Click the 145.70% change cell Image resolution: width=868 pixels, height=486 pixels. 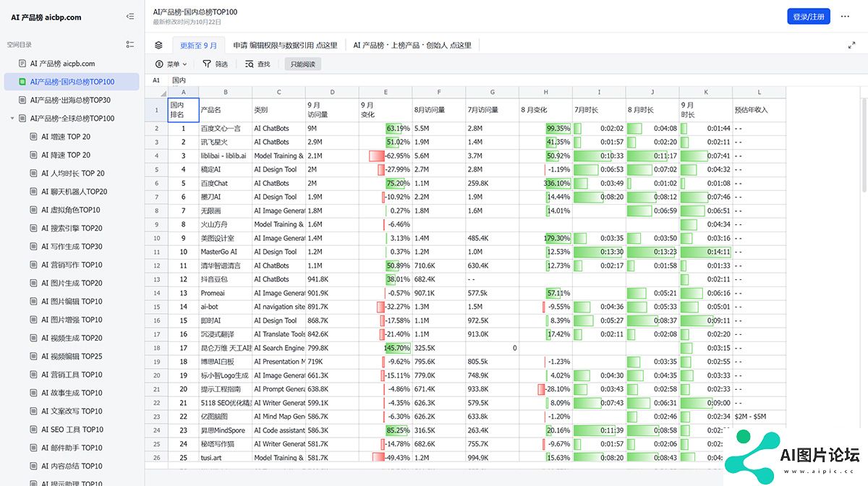[386, 348]
